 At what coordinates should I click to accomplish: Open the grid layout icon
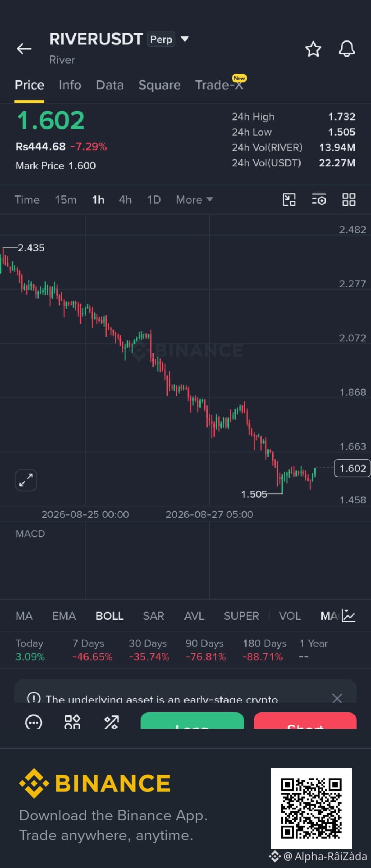pyautogui.click(x=349, y=199)
